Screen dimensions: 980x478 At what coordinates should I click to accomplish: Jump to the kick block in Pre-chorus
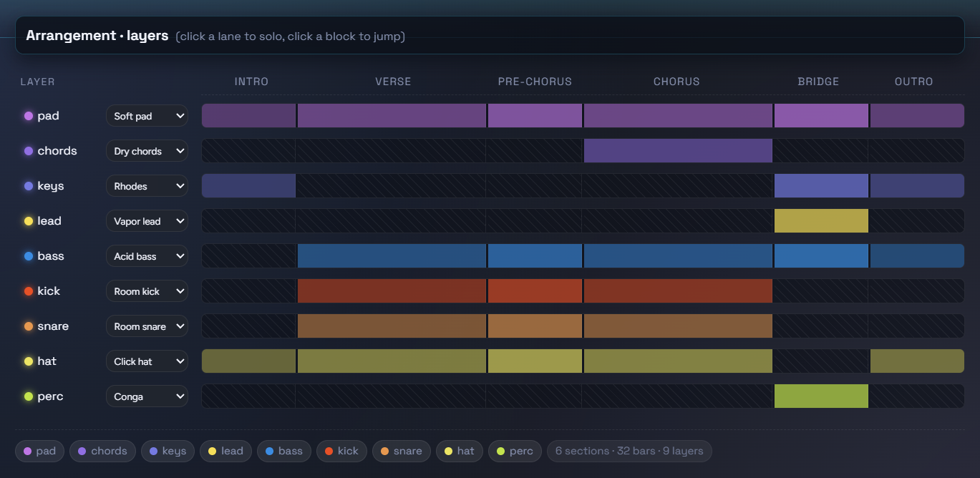(x=535, y=291)
